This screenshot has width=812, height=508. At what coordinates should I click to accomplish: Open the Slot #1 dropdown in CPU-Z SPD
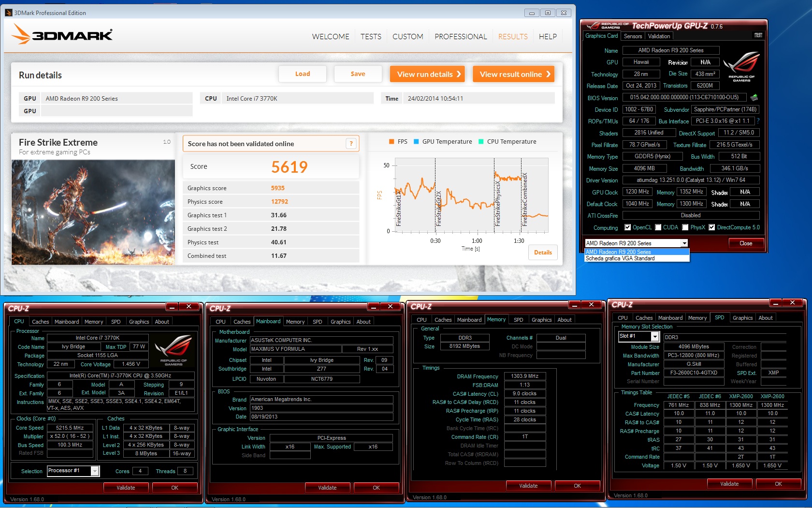point(655,336)
